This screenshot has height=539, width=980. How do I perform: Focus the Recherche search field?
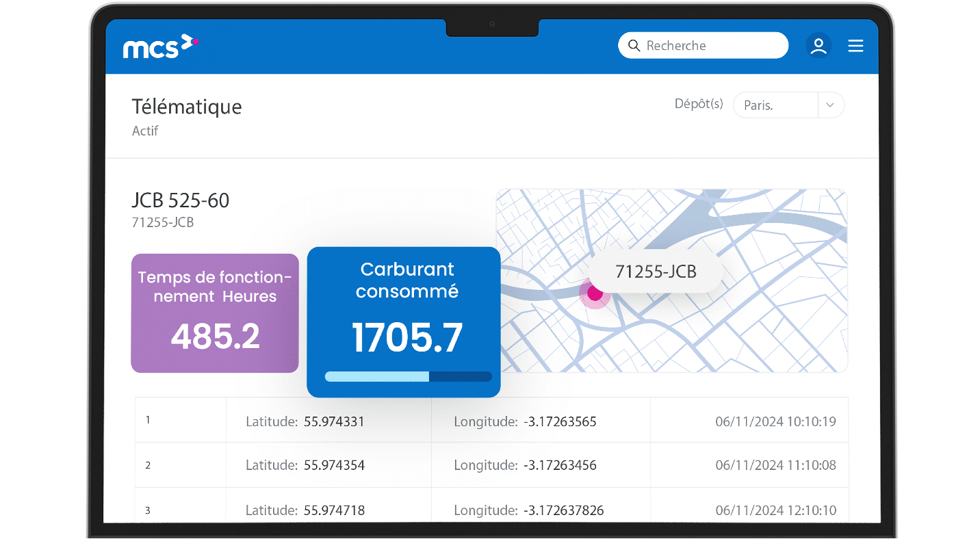tap(703, 46)
